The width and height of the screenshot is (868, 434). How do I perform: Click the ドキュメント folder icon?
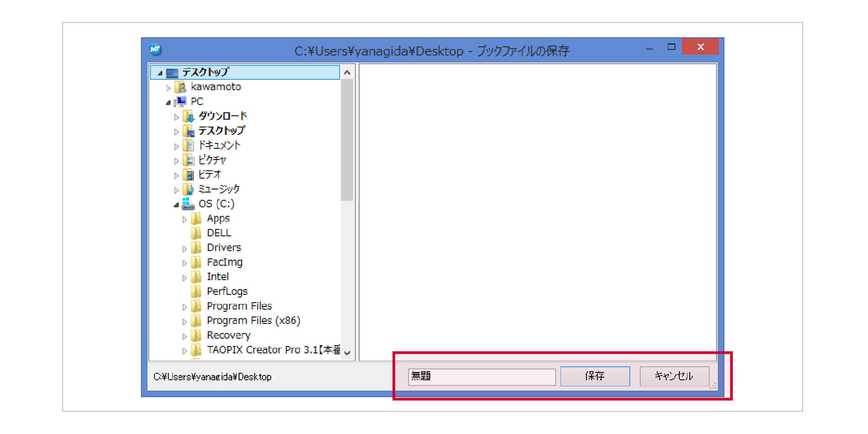coord(188,146)
